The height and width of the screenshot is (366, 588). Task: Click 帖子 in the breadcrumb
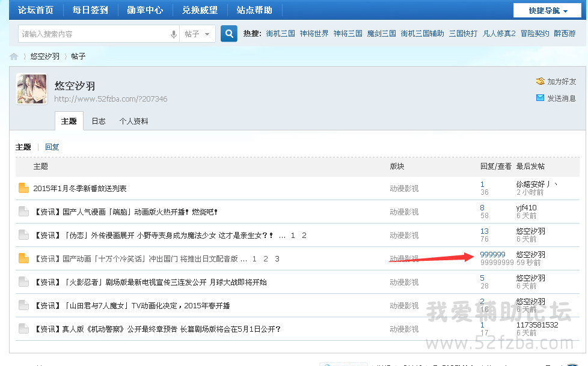[x=78, y=56]
